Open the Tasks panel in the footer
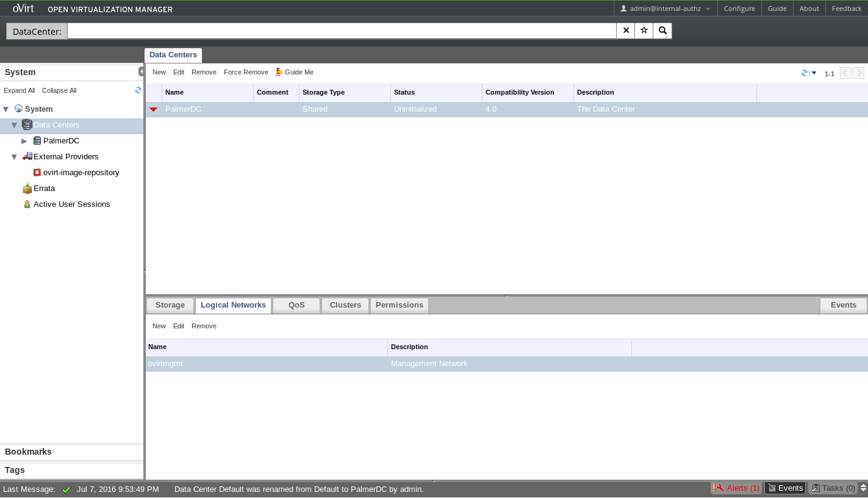 tap(833, 488)
